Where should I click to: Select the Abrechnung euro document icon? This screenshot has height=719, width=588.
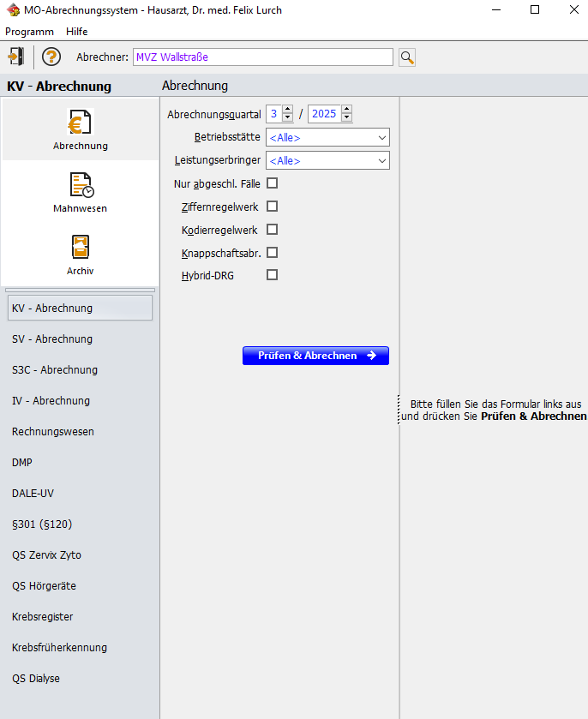pyautogui.click(x=81, y=123)
